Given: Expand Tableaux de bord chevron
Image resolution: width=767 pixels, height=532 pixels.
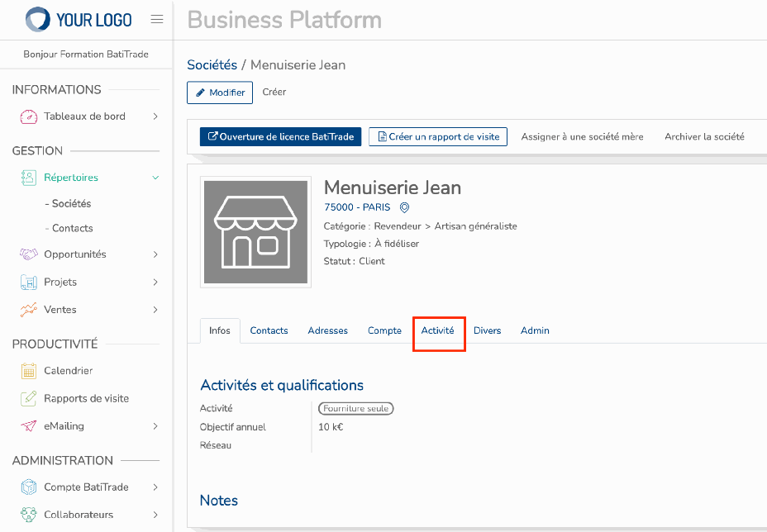Looking at the screenshot, I should point(155,116).
